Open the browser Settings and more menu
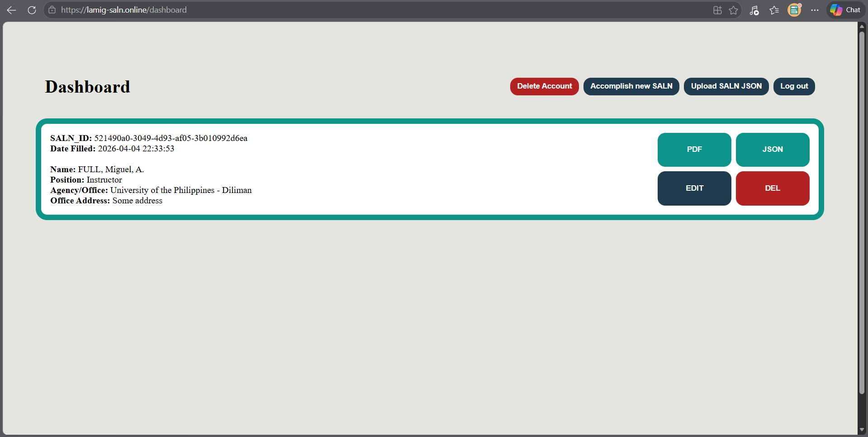The width and height of the screenshot is (868, 437). [815, 10]
